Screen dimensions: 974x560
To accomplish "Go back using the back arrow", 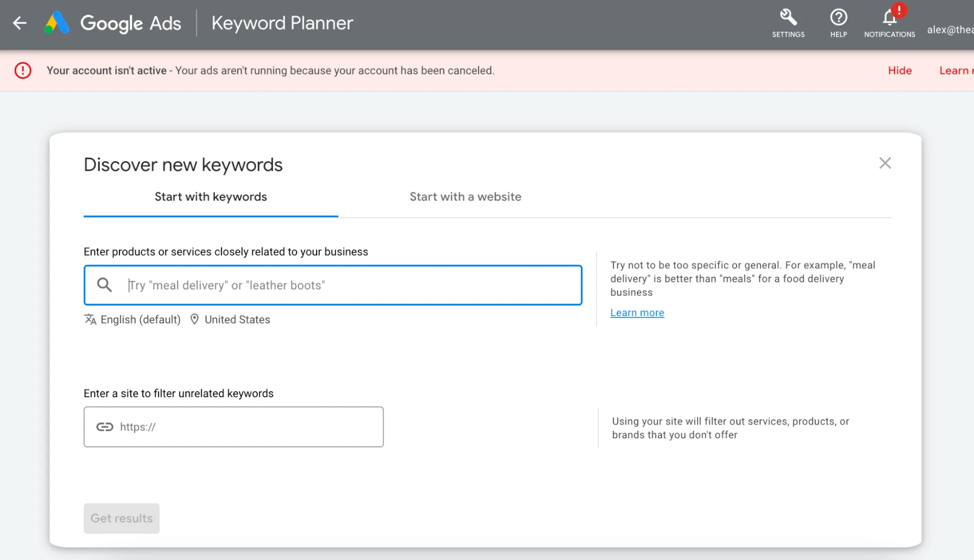I will point(19,23).
